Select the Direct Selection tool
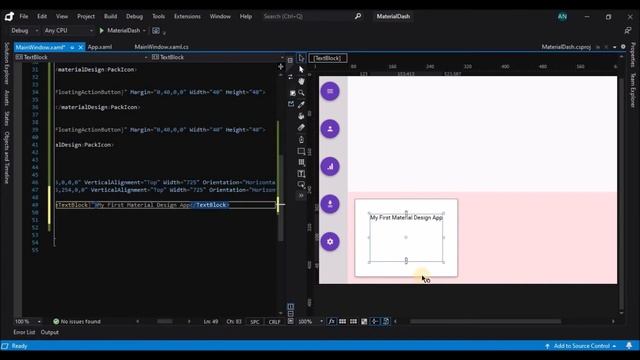This screenshot has width=640, height=360. pyautogui.click(x=301, y=69)
